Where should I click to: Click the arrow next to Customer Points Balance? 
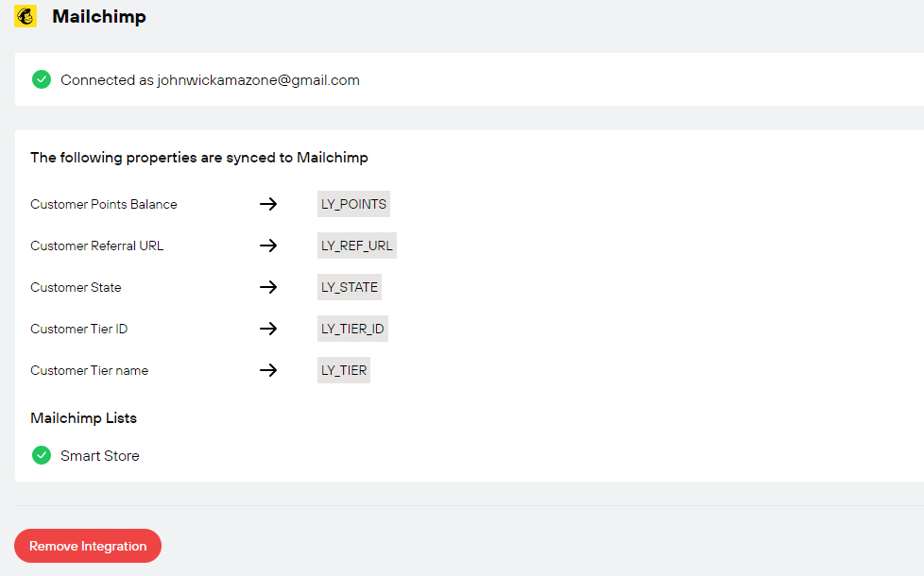268,204
